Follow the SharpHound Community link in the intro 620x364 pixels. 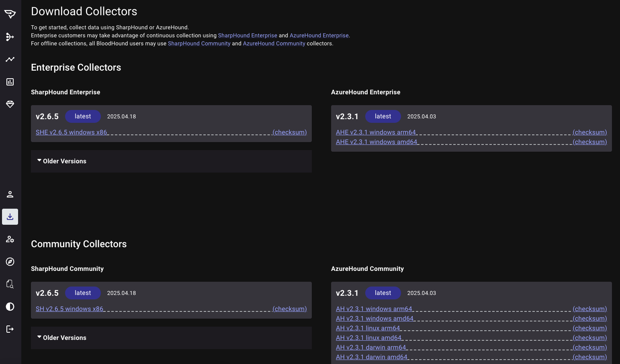[x=199, y=43]
